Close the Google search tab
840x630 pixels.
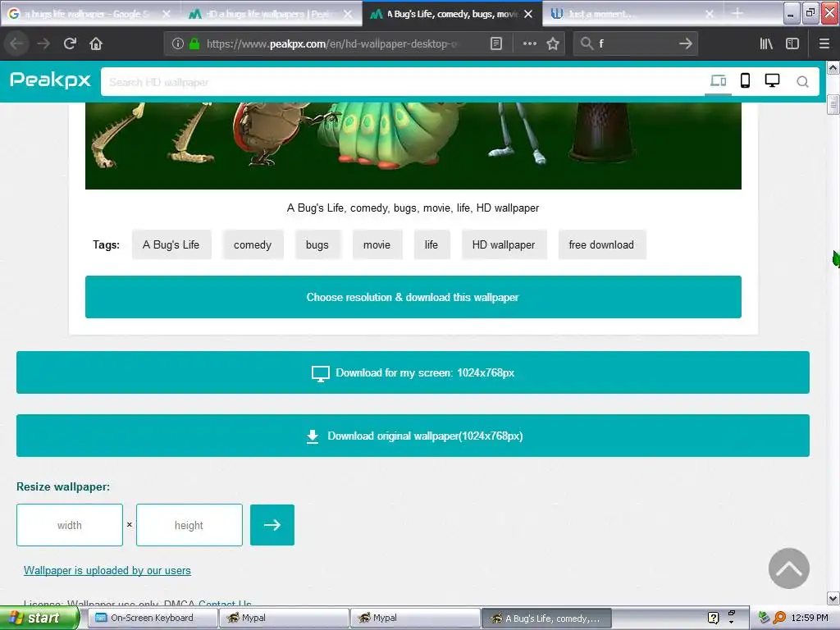[x=166, y=14]
